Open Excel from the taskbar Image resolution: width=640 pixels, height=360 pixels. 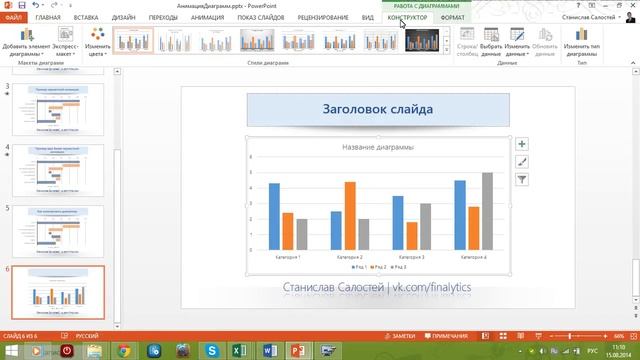[x=239, y=351]
